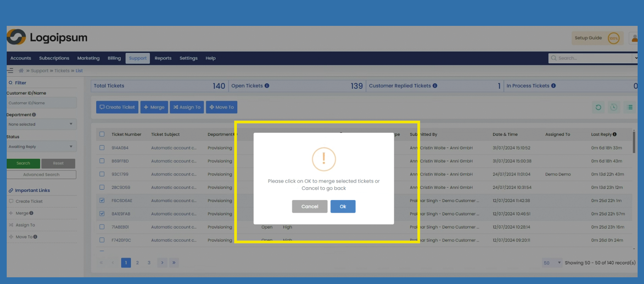
Task: Check the box for ticket 914A0B4
Action: point(102,148)
